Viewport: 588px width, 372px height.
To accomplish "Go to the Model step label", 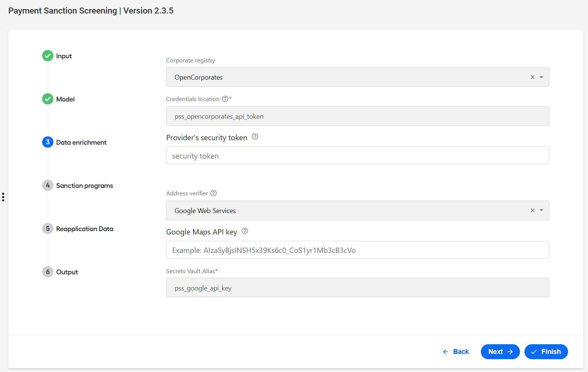I will (x=65, y=99).
